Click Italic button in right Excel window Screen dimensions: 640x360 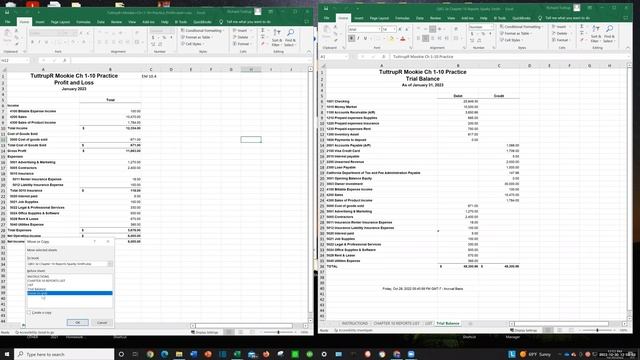pos(358,38)
